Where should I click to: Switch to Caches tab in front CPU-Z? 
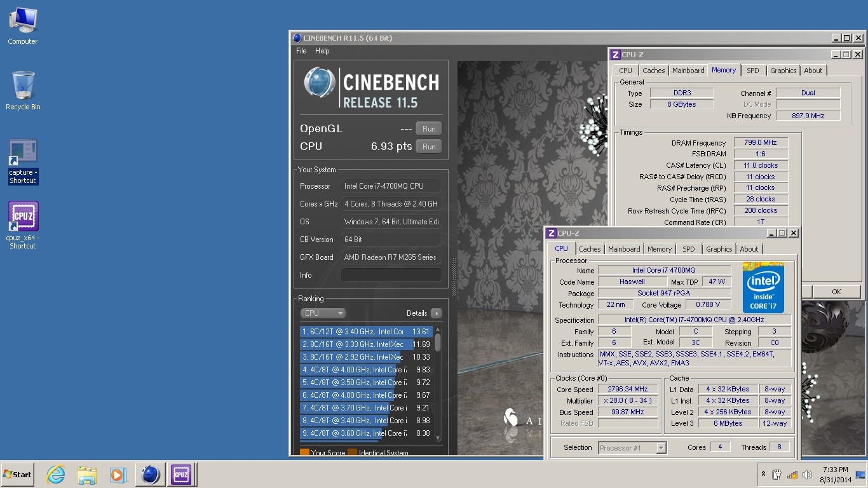[589, 249]
